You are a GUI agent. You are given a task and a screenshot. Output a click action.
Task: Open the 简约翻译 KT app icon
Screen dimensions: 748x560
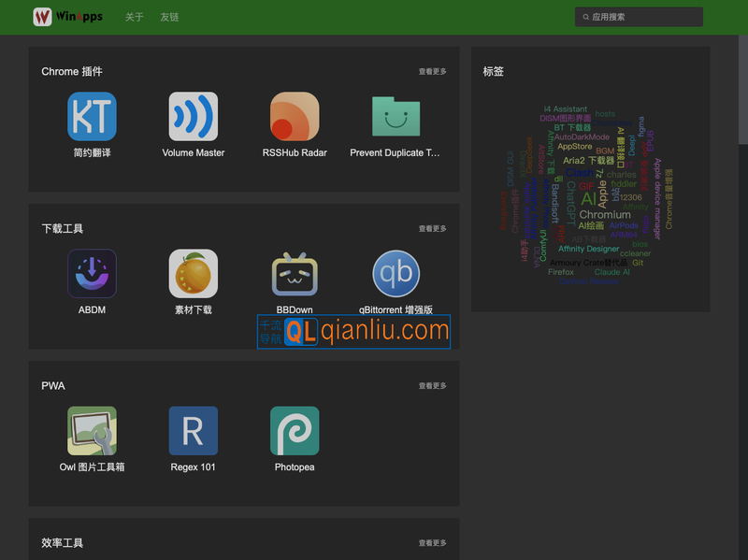click(92, 117)
